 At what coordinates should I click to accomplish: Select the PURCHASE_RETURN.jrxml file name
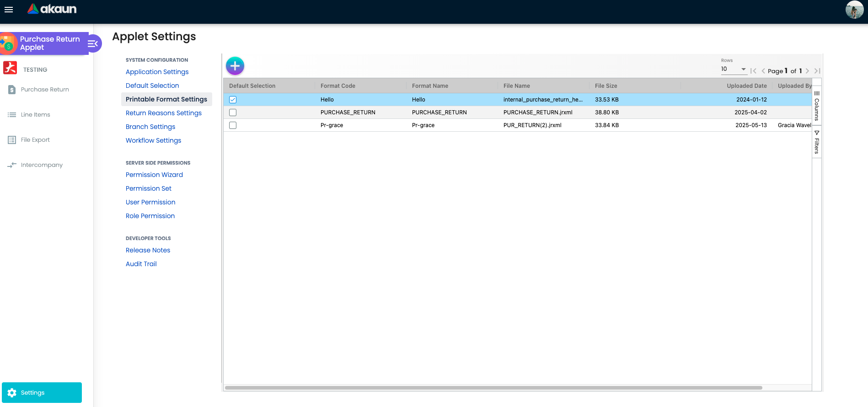pyautogui.click(x=538, y=112)
